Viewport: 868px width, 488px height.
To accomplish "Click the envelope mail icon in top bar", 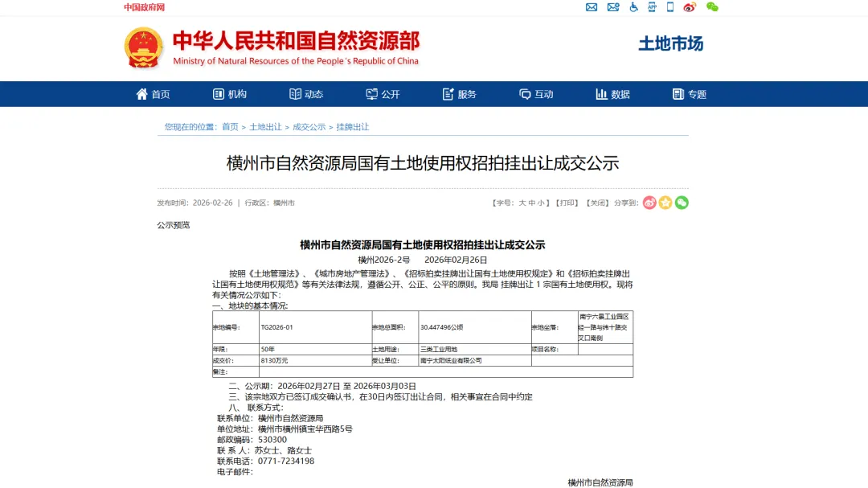I will [592, 7].
